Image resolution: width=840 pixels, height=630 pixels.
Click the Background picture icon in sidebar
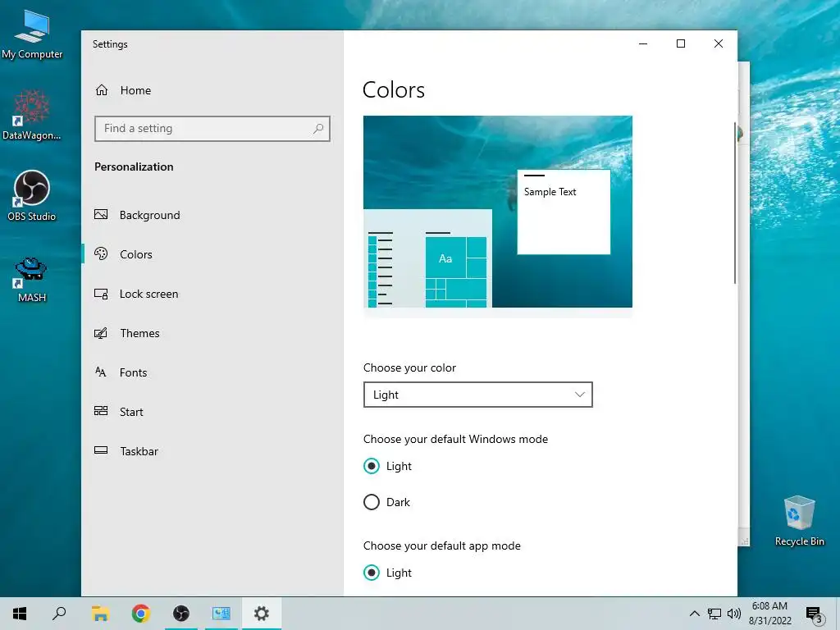coord(101,215)
